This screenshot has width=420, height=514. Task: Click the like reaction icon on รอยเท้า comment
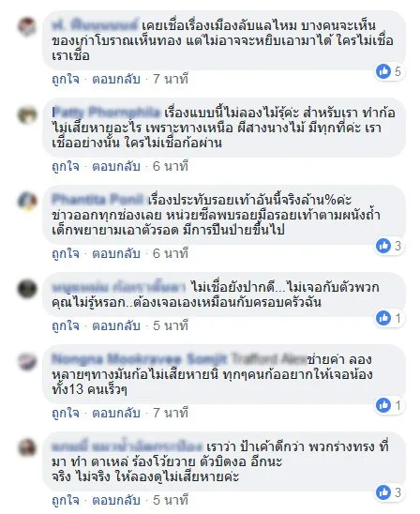pyautogui.click(x=383, y=246)
